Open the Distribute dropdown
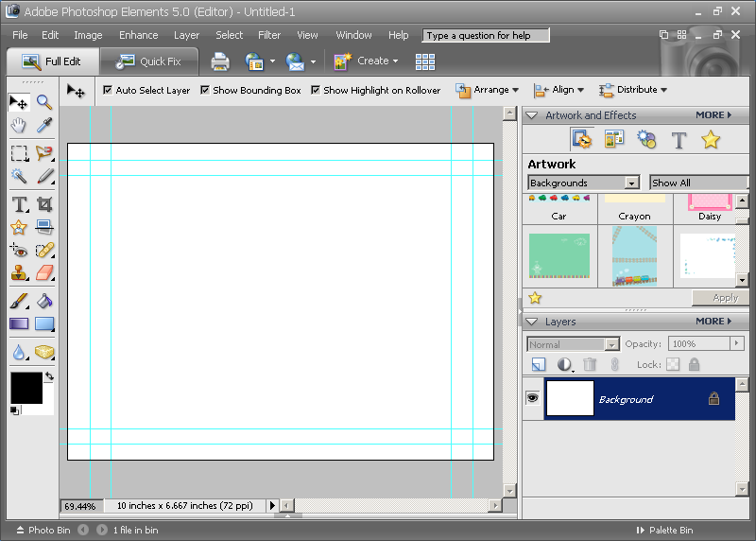The image size is (756, 541). click(x=632, y=90)
